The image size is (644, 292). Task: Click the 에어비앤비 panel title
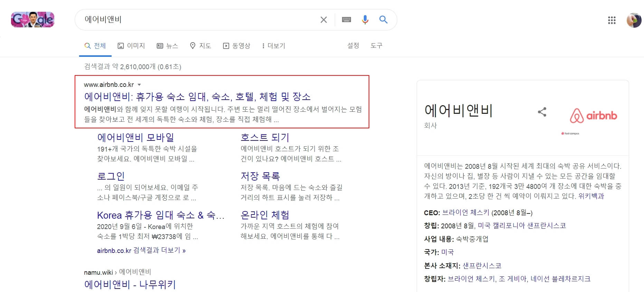click(x=458, y=110)
